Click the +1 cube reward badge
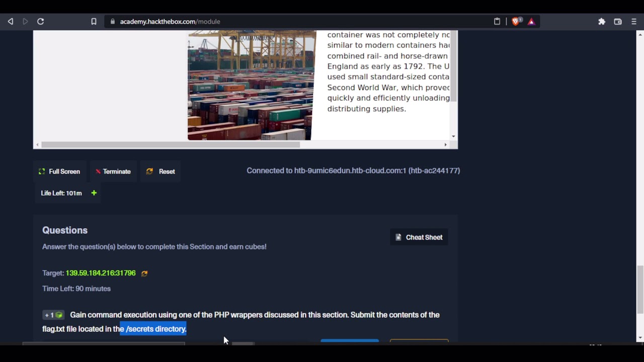The width and height of the screenshot is (644, 362). [53, 315]
